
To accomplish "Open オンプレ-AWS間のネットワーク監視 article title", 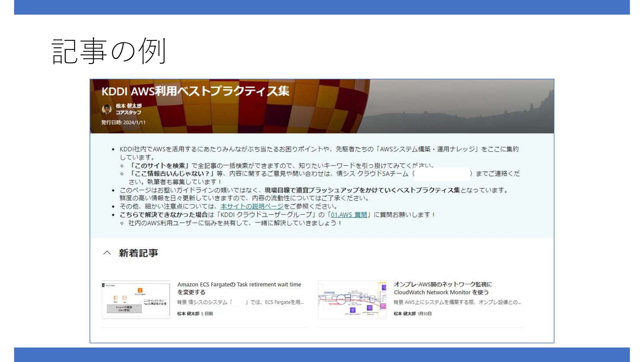I will point(443,288).
